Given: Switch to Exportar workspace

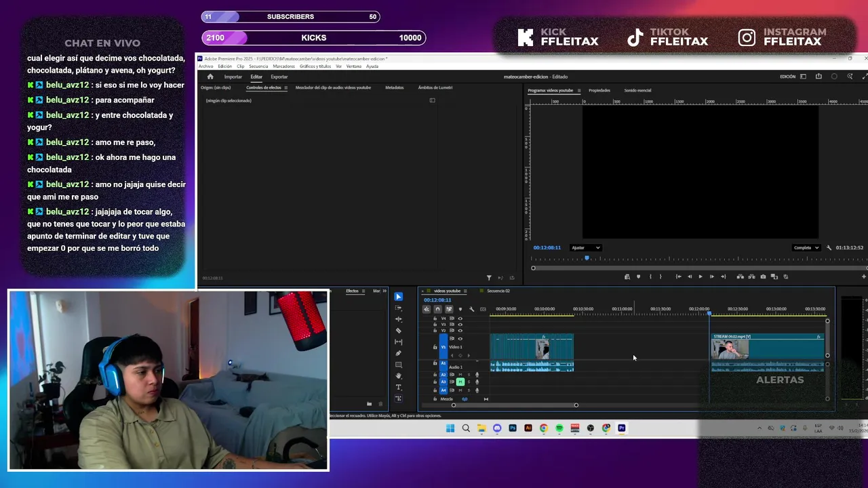Looking at the screenshot, I should tap(279, 77).
